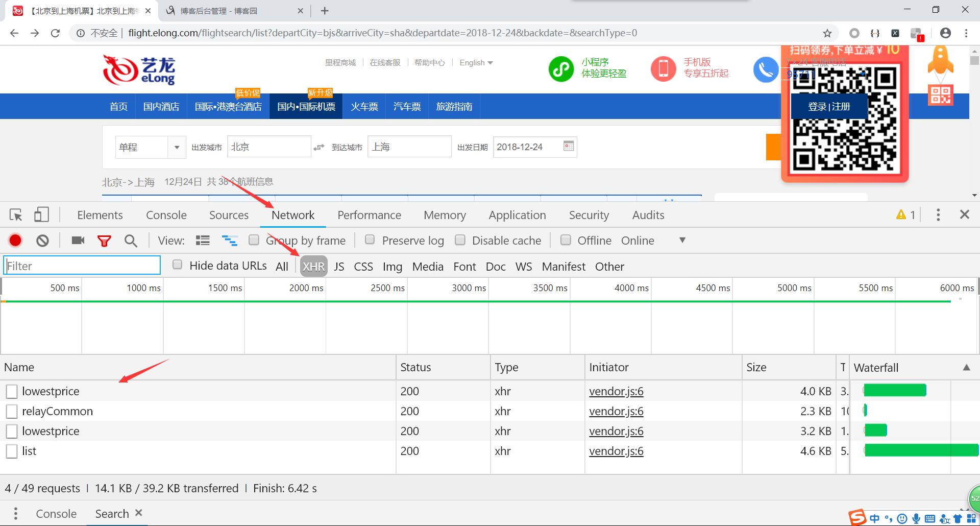Click the 火车票 navigation link
The image size is (980, 526).
click(364, 106)
